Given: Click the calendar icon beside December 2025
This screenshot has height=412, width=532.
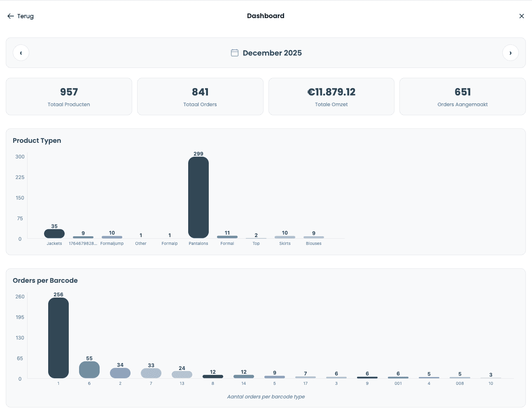Looking at the screenshot, I should click(235, 53).
